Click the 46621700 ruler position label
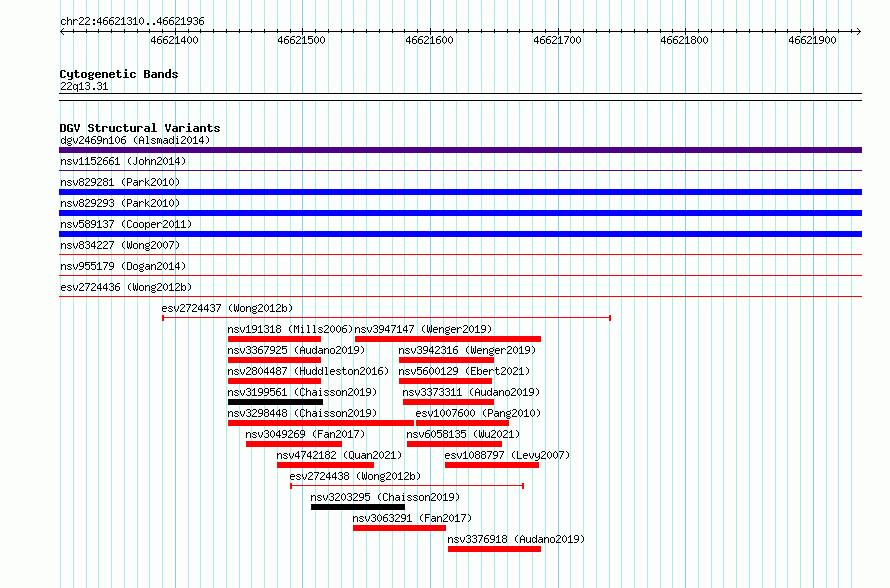The image size is (890, 588). coord(557,40)
